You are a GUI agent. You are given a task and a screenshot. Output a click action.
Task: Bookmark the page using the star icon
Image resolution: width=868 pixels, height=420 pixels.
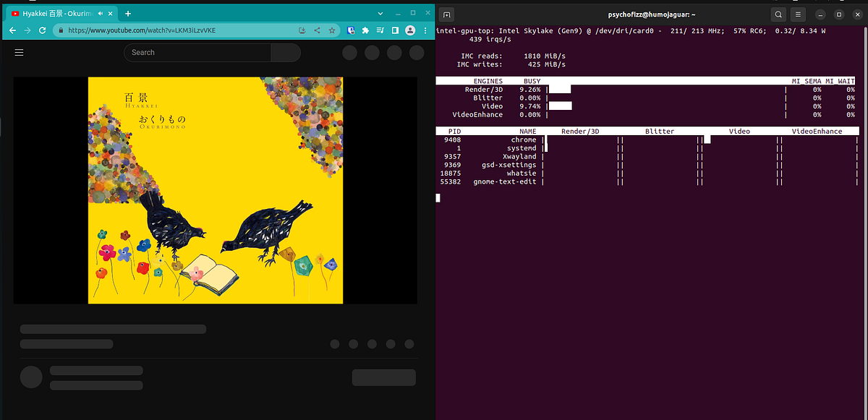tap(332, 30)
